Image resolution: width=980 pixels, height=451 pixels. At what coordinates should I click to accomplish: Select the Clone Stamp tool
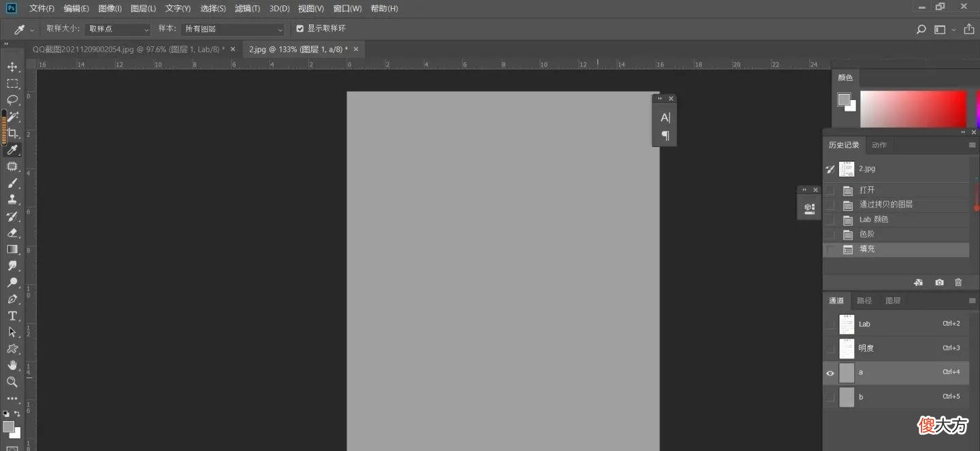point(12,199)
